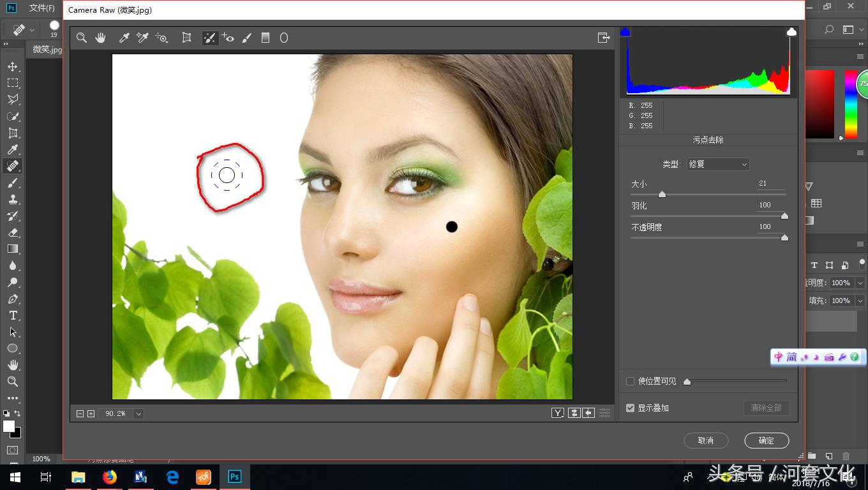
Task: Click the 取消 button to cancel
Action: [706, 440]
